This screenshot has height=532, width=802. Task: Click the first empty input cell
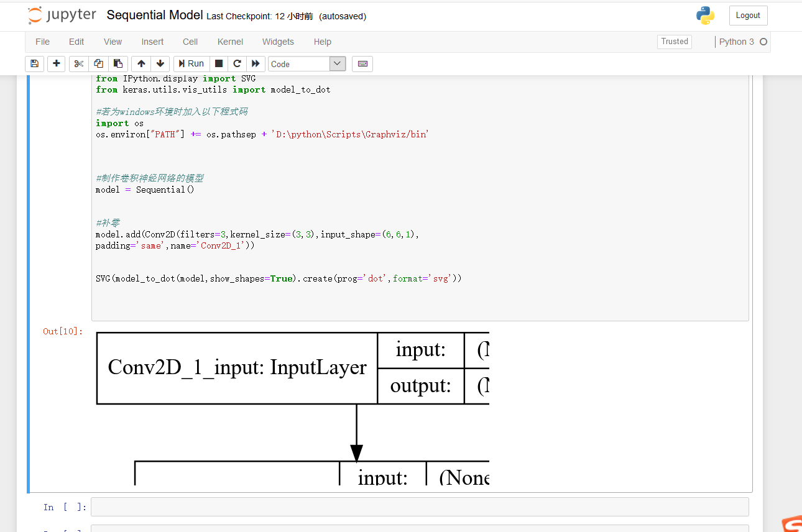click(420, 507)
